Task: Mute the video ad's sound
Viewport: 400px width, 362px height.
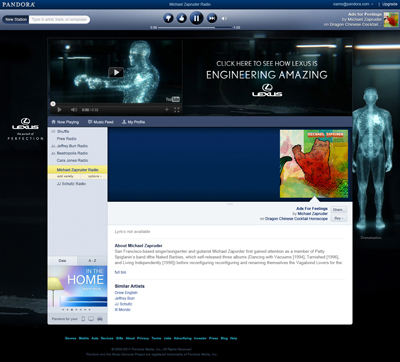Action: (74, 110)
